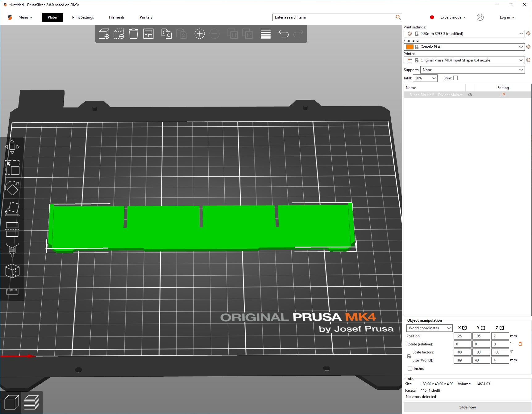This screenshot has width=532, height=414.
Task: Click the orange filament color swatch
Action: (x=409, y=47)
